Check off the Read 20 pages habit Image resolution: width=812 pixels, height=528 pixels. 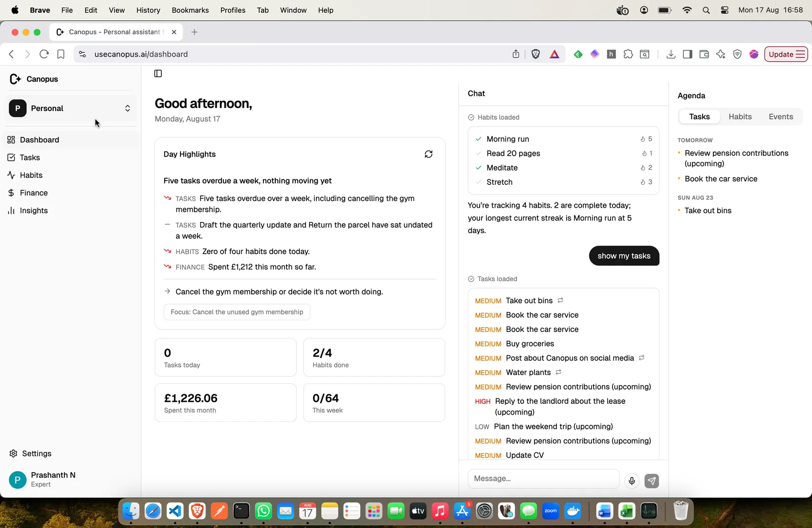point(479,153)
